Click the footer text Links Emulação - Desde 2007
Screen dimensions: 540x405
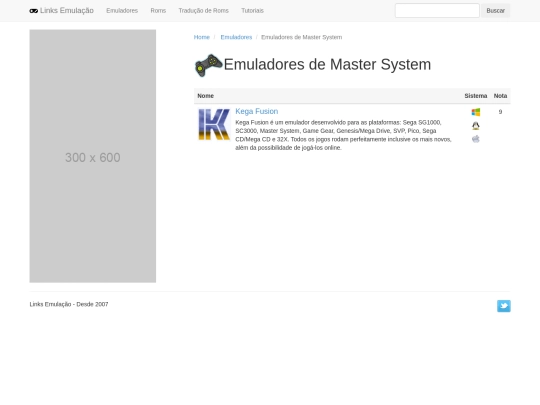(x=69, y=304)
